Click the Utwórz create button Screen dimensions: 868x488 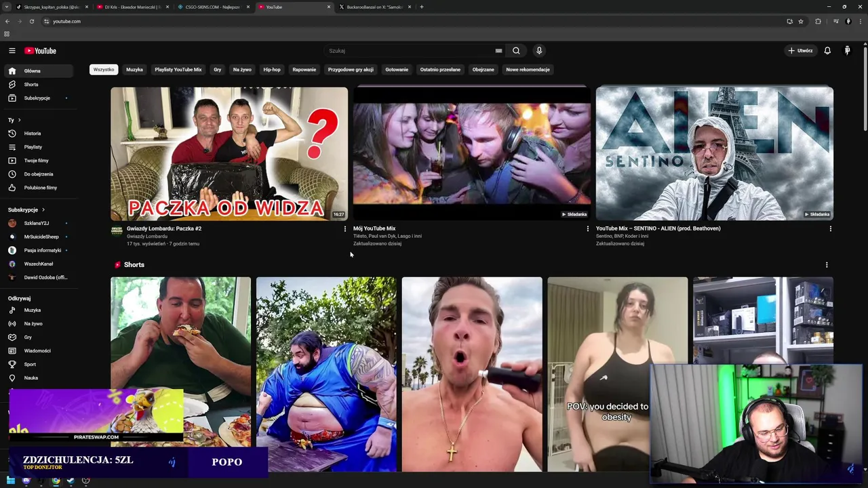point(800,51)
